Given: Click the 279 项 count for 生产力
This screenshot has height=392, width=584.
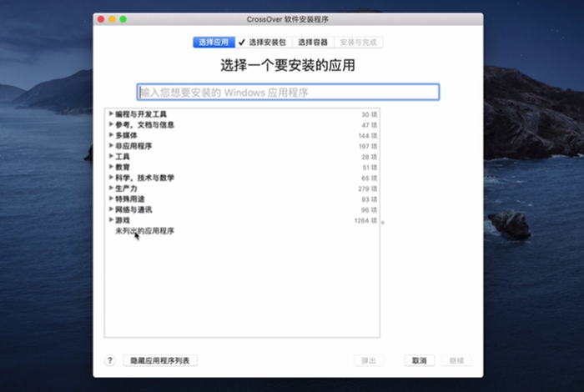Looking at the screenshot, I should click(368, 188).
